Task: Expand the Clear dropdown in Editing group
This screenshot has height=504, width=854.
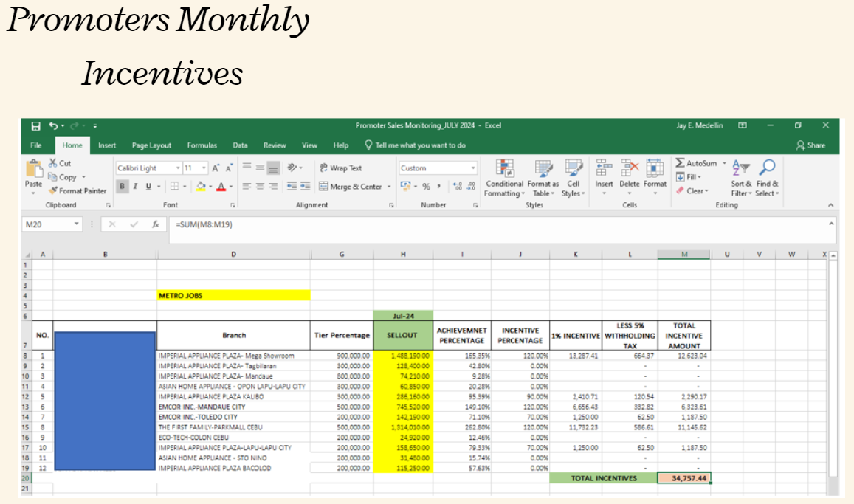Action: click(706, 191)
